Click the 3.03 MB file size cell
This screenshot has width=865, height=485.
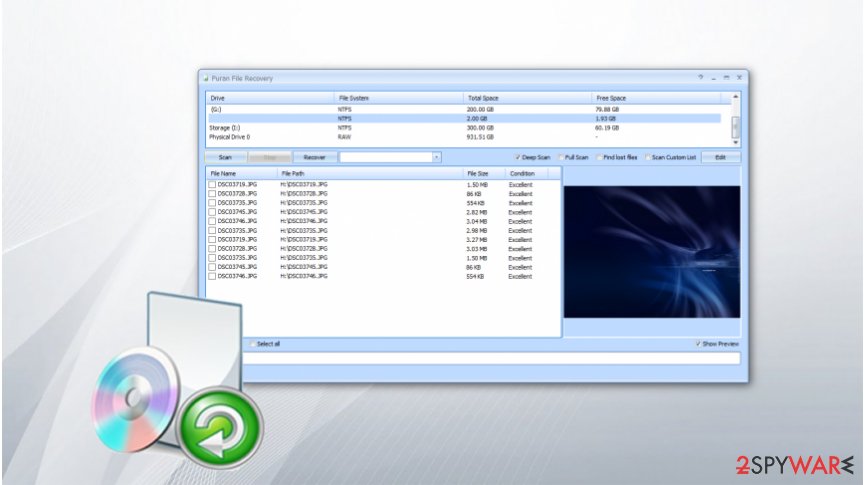[477, 249]
